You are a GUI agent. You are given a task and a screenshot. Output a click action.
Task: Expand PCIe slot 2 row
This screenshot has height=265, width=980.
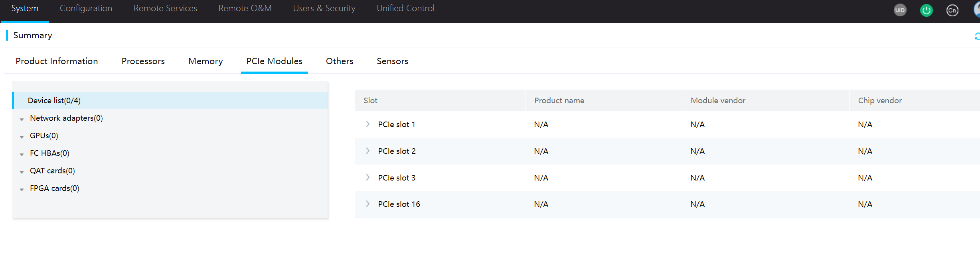pos(367,151)
